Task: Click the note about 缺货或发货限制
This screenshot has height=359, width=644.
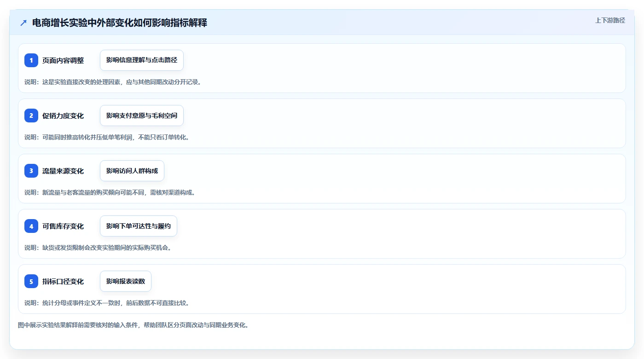Action: [98, 248]
